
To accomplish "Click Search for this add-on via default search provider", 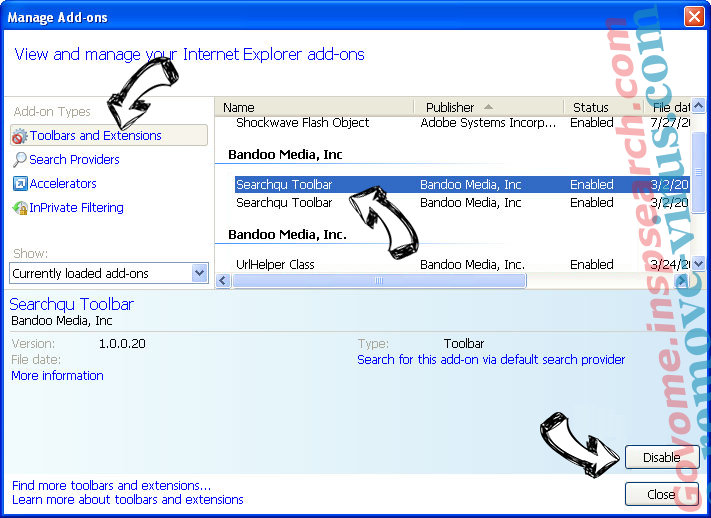I will 491,360.
